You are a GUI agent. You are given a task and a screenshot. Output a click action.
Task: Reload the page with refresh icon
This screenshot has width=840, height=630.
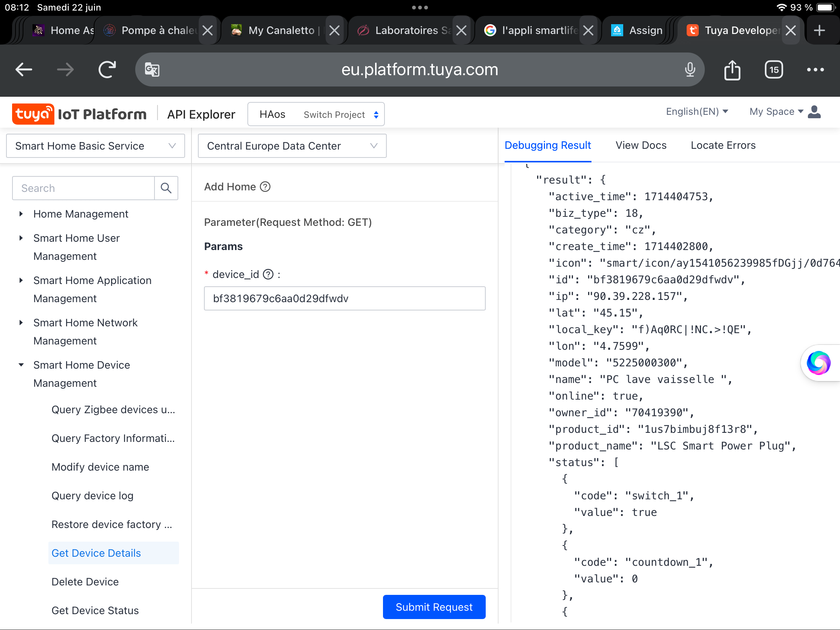pos(107,70)
